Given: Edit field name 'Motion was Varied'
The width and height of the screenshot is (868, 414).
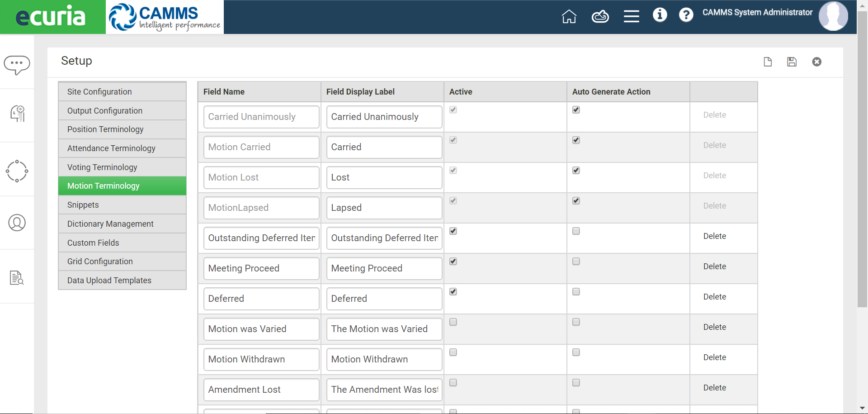Looking at the screenshot, I should click(x=261, y=329).
